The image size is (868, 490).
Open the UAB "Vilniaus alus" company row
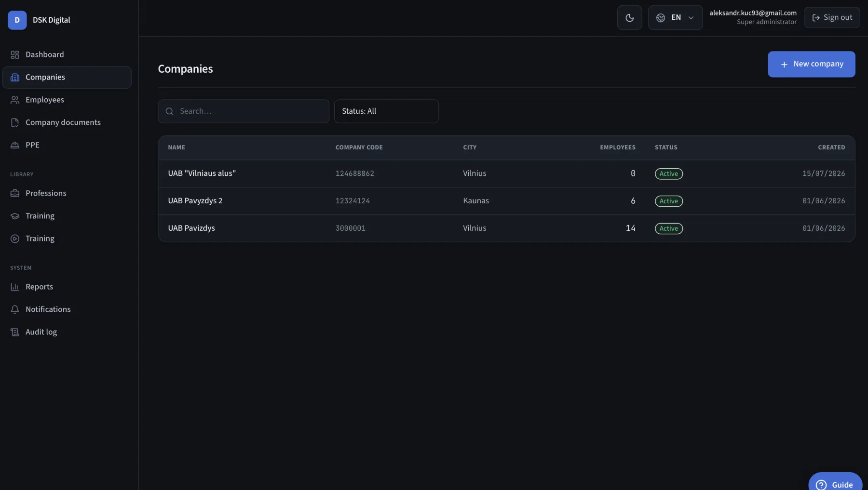[506, 173]
